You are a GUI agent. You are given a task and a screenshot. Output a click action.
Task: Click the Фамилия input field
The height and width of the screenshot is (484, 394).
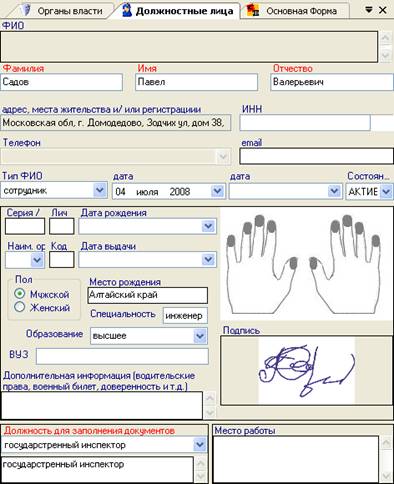pyautogui.click(x=62, y=82)
